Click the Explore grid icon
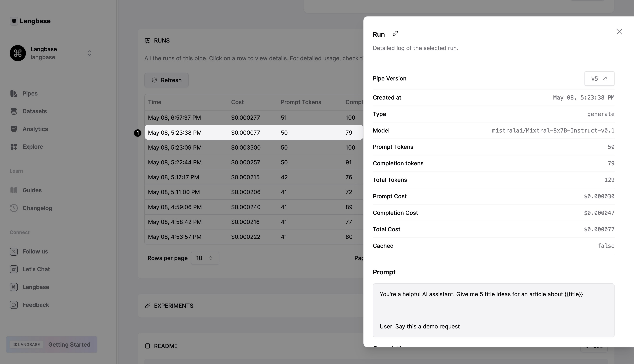 [14, 147]
